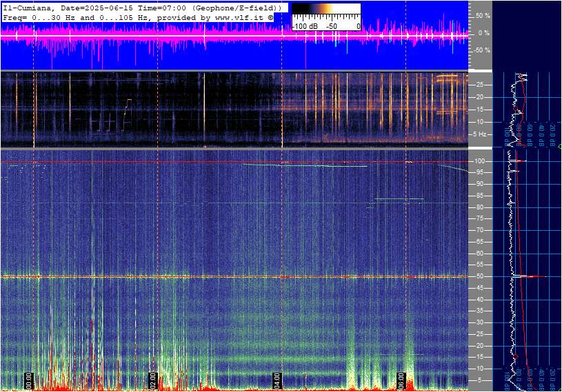The image size is (562, 392).
Task: Click the 'I1-Cumiana, Date=2025-06-15' title line
Action: [x=68, y=8]
